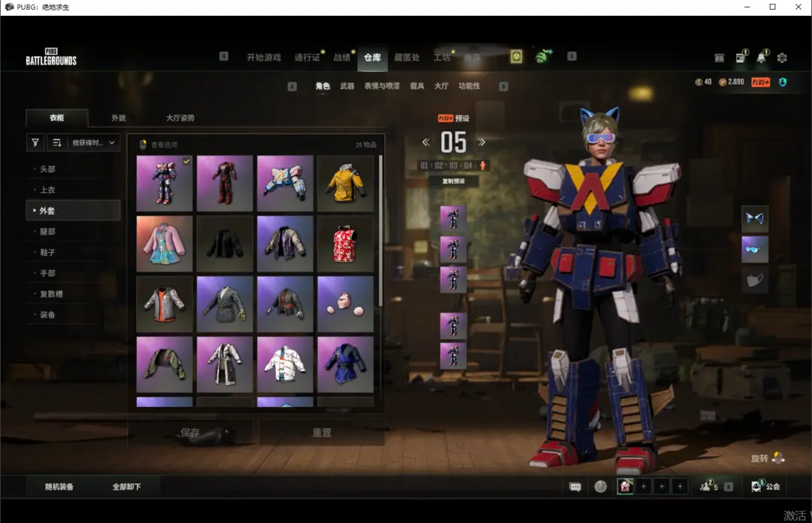Select preset slot 01
812x523 pixels.
coord(424,166)
